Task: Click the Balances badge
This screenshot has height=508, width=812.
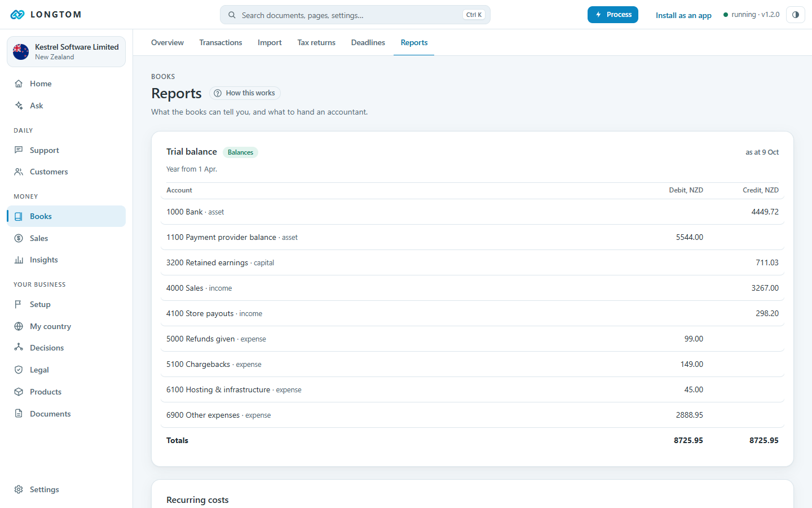Action: point(240,152)
